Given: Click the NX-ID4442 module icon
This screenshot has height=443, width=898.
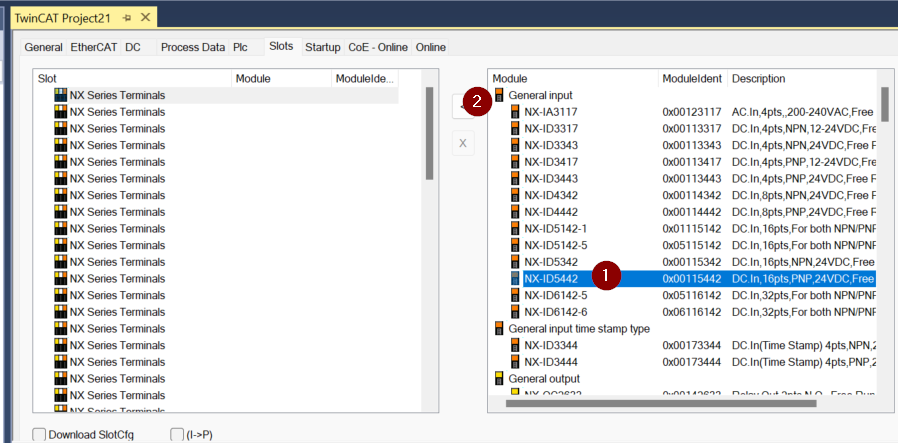Looking at the screenshot, I should [x=515, y=212].
